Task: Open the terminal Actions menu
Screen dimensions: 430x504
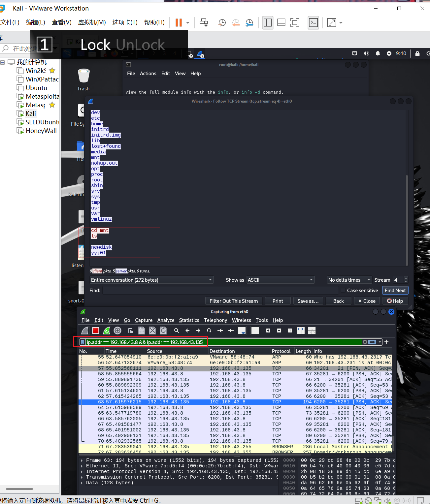Action: (x=148, y=74)
